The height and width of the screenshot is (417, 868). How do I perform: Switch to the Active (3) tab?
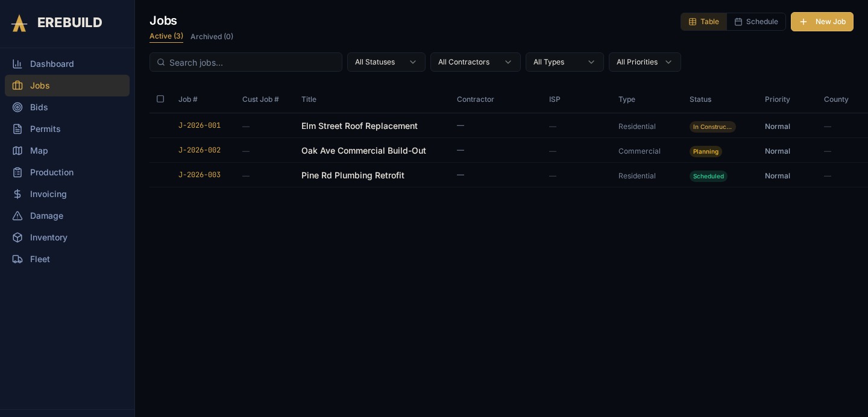click(x=166, y=36)
